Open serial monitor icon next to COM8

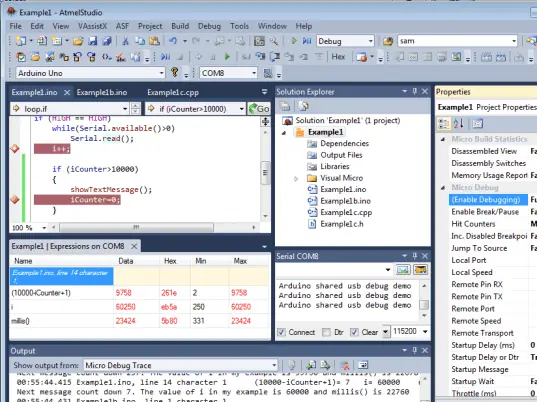(x=268, y=73)
